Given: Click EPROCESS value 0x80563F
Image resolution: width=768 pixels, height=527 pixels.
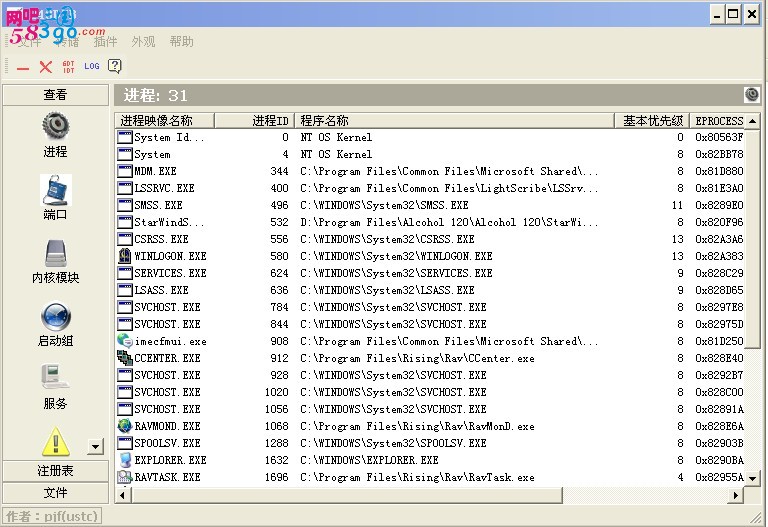Looking at the screenshot, I should [719, 137].
